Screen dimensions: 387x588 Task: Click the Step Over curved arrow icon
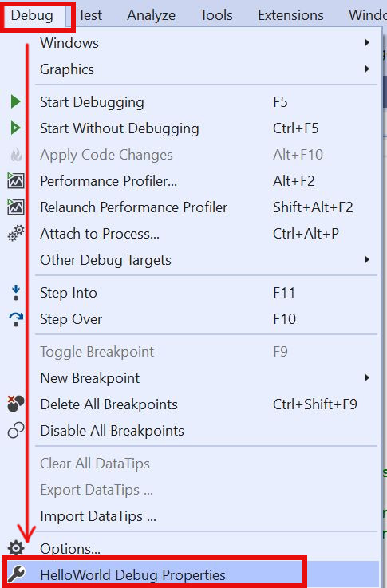(x=16, y=319)
